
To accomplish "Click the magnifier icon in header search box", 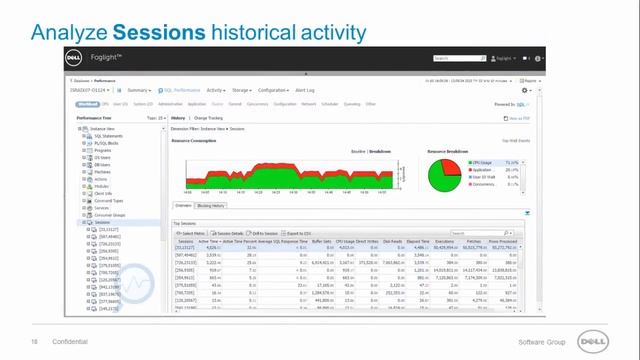I will pyautogui.click(x=483, y=58).
